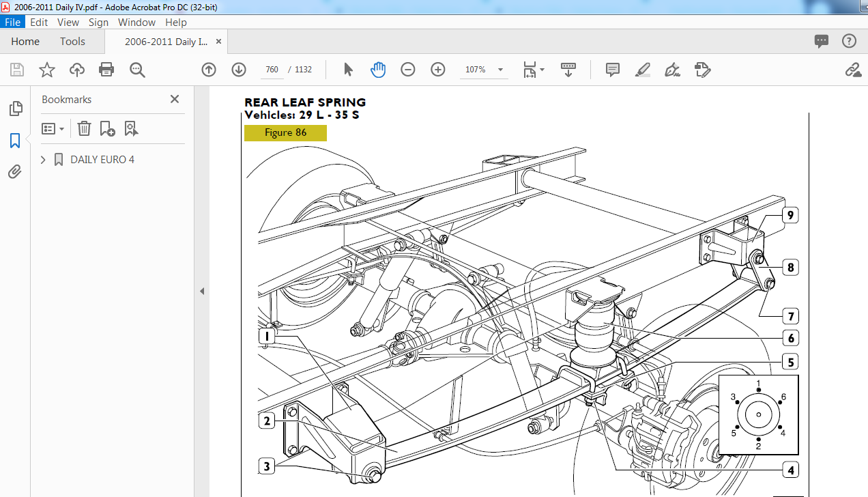Open the zoom level dropdown
Screen dimensions: 868x497
point(500,70)
